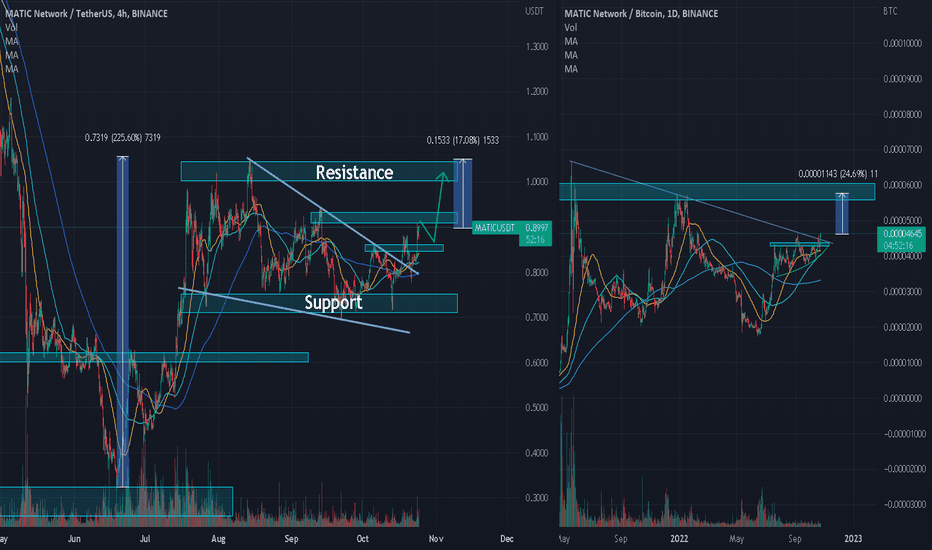The width and height of the screenshot is (932, 550).
Task: Click 0.8000 on the USDT price scale
Action: (x=537, y=272)
